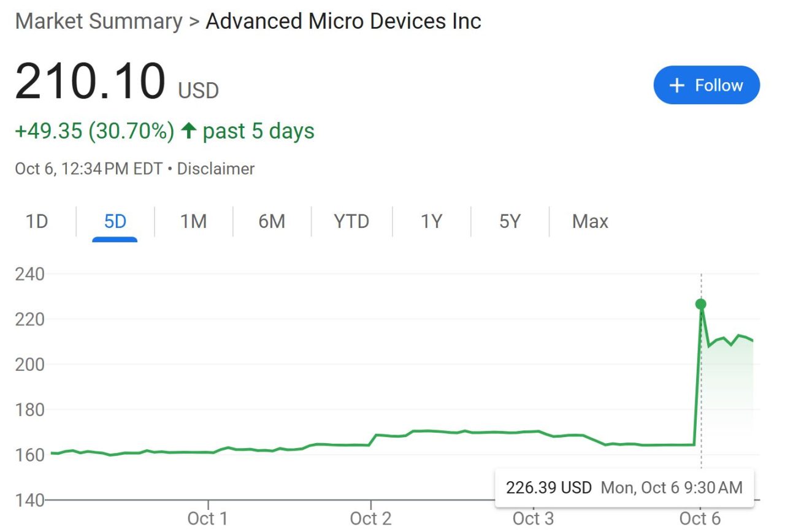
Task: Select the 5D time range tab
Action: coord(115,221)
